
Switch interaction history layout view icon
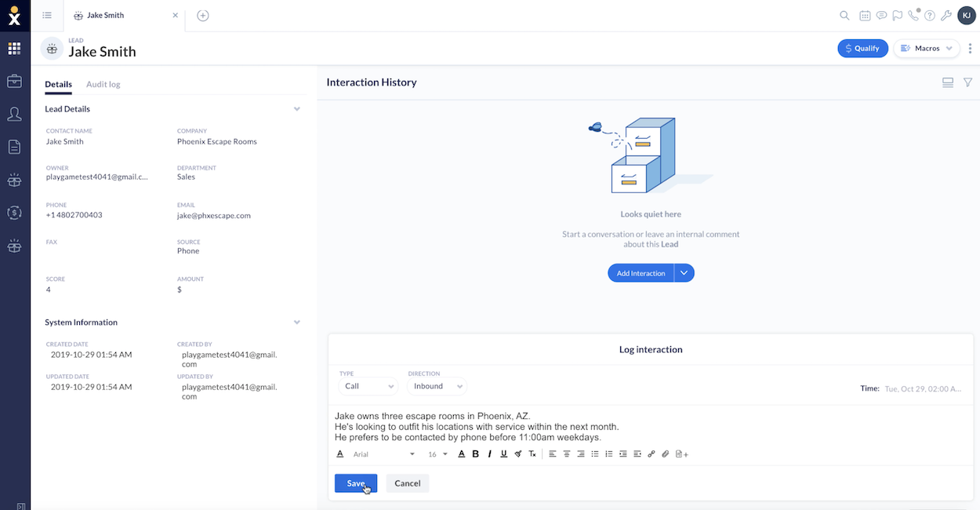[x=948, y=82]
